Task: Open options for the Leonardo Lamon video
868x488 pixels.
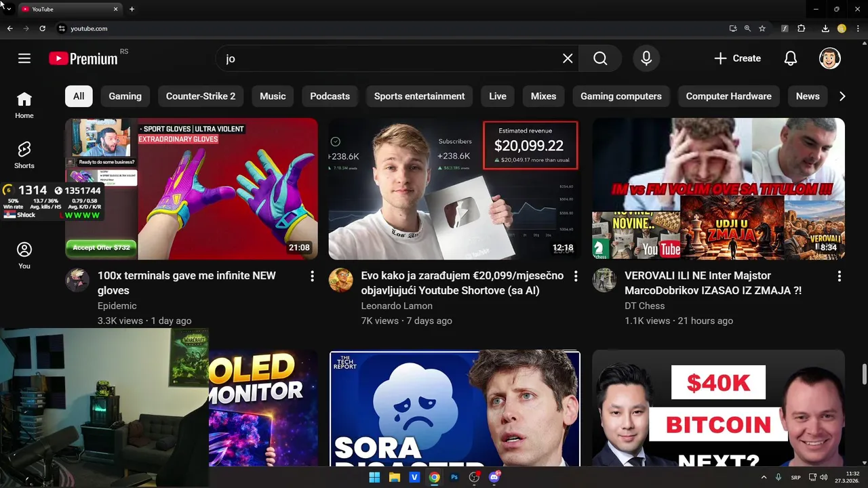Action: pyautogui.click(x=576, y=276)
